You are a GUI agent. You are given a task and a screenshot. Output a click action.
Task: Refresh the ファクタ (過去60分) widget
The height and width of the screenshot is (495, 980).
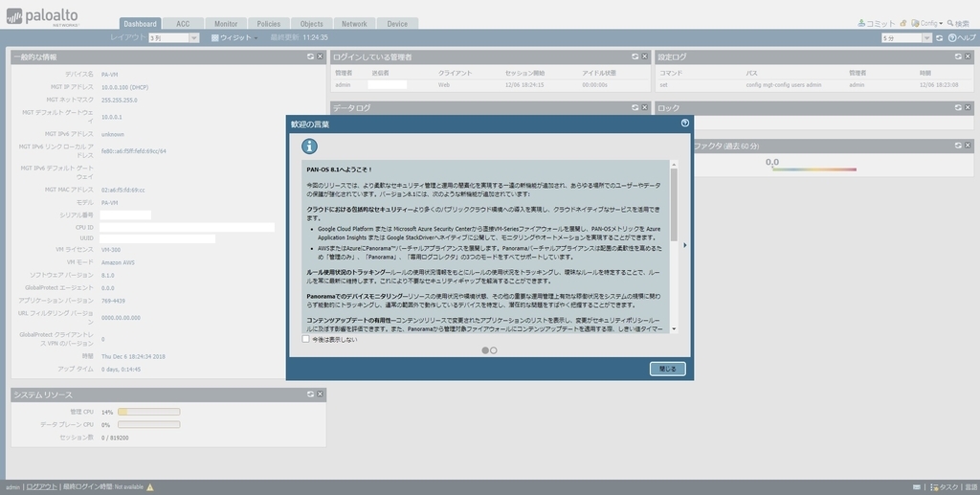coord(958,145)
